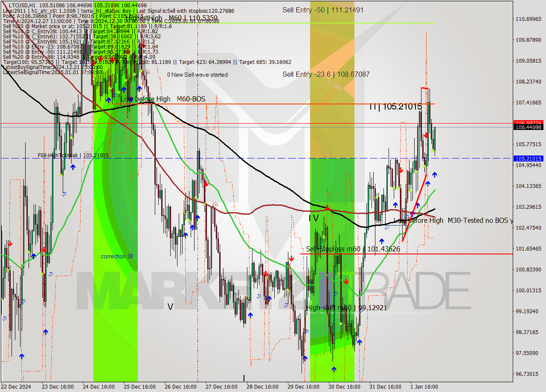Click the 'Sell Entry -23.6 | 108.67087' label
Screen dimensions: 546x392
pos(326,74)
